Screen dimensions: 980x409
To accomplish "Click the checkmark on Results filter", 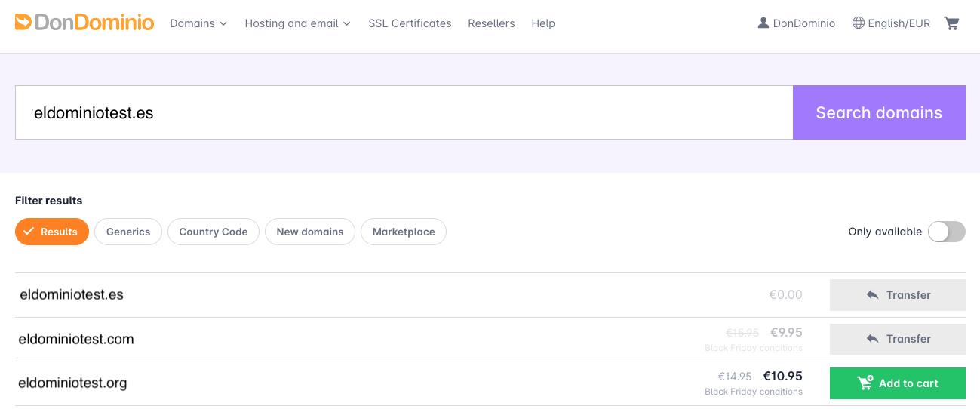I will click(29, 232).
